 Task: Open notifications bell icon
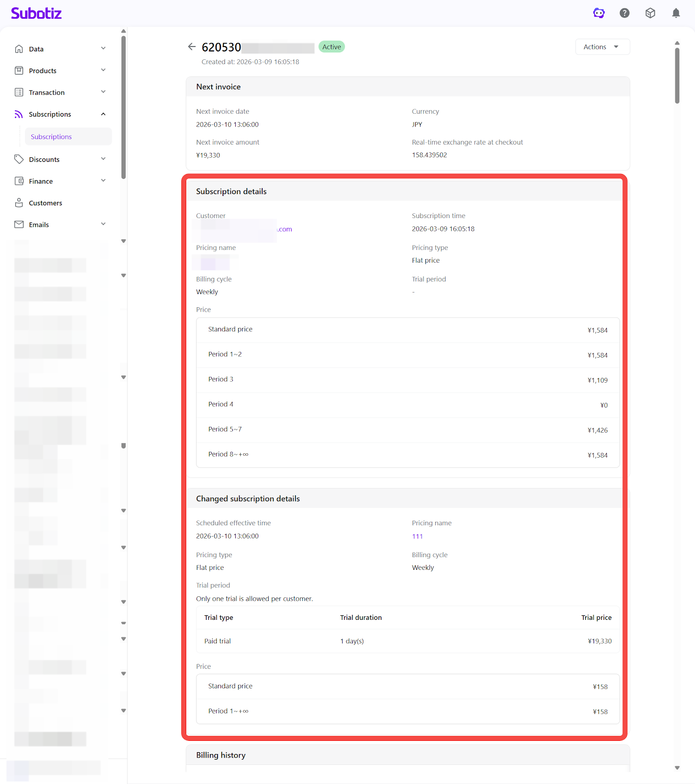676,13
